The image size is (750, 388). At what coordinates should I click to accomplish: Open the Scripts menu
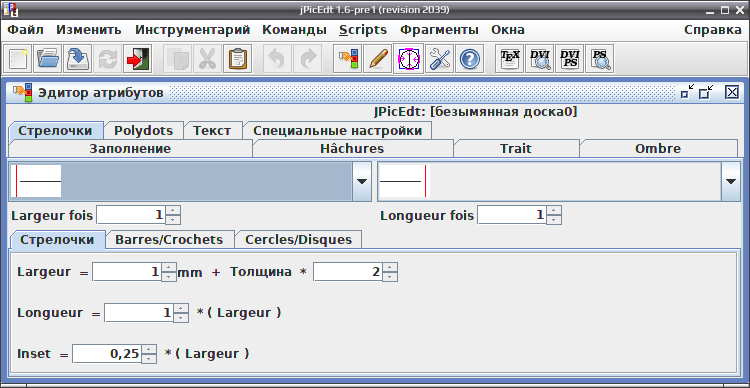pyautogui.click(x=363, y=30)
